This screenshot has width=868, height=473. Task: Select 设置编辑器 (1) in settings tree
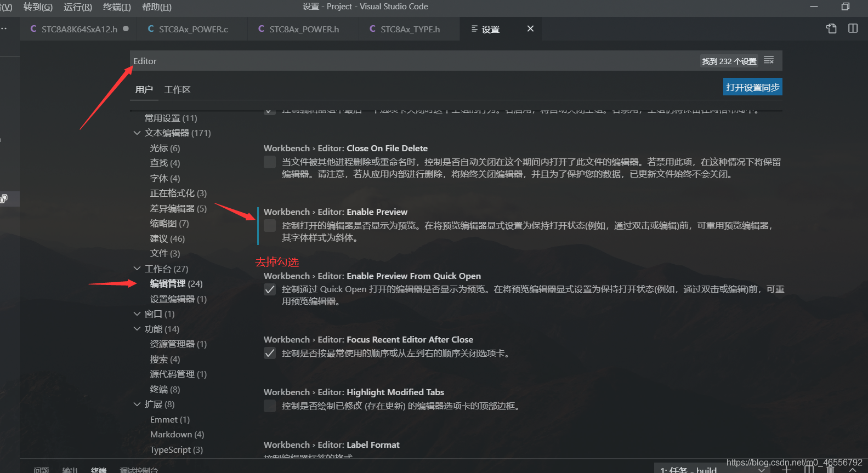point(179,299)
